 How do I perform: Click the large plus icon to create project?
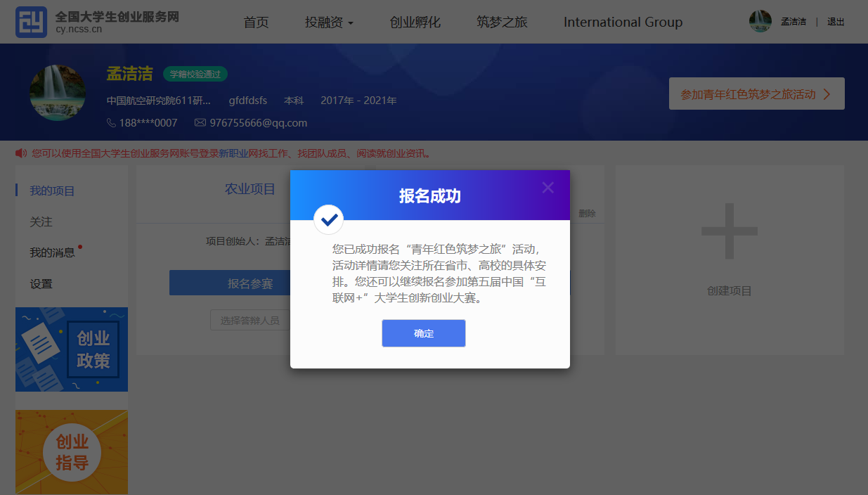click(x=730, y=231)
